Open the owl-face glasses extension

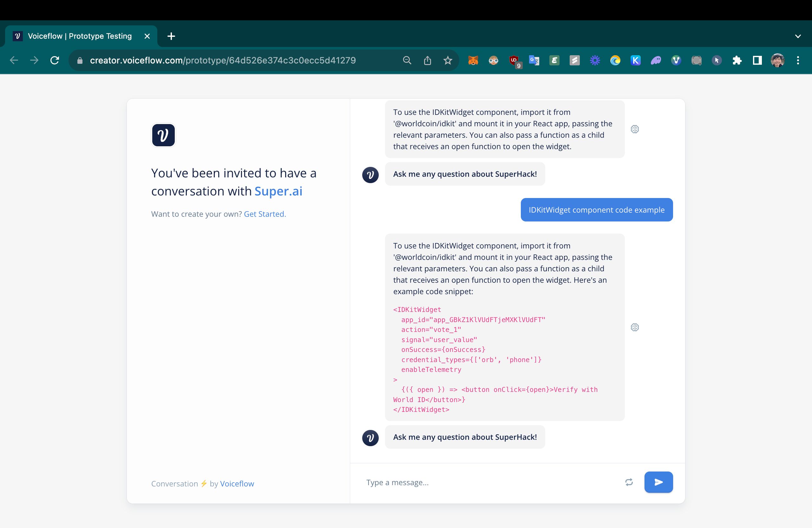coord(493,60)
